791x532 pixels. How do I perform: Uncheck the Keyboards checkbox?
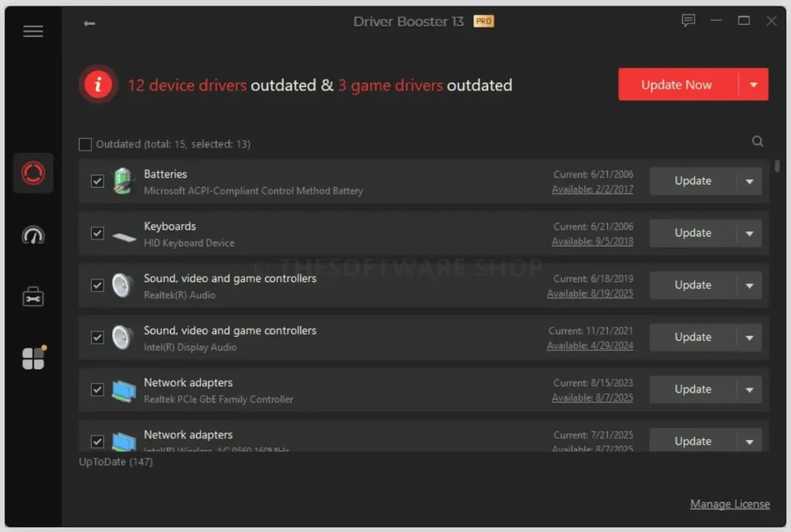97,233
